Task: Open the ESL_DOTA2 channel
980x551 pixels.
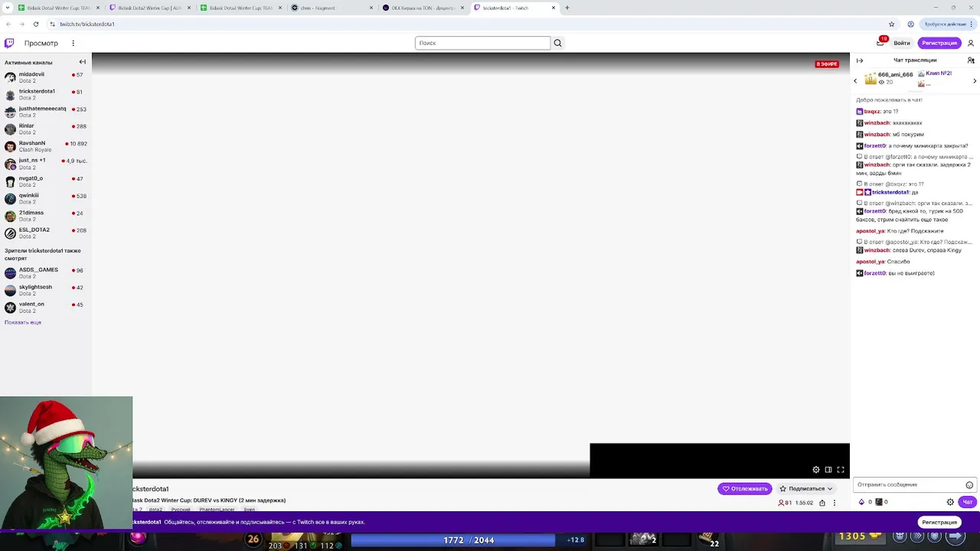Action: 46,233
